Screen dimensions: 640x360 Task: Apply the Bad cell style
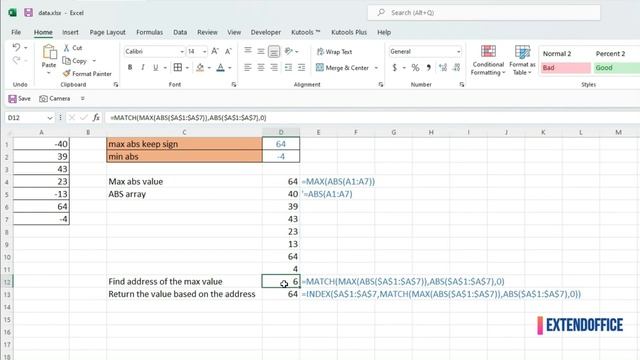click(x=565, y=68)
